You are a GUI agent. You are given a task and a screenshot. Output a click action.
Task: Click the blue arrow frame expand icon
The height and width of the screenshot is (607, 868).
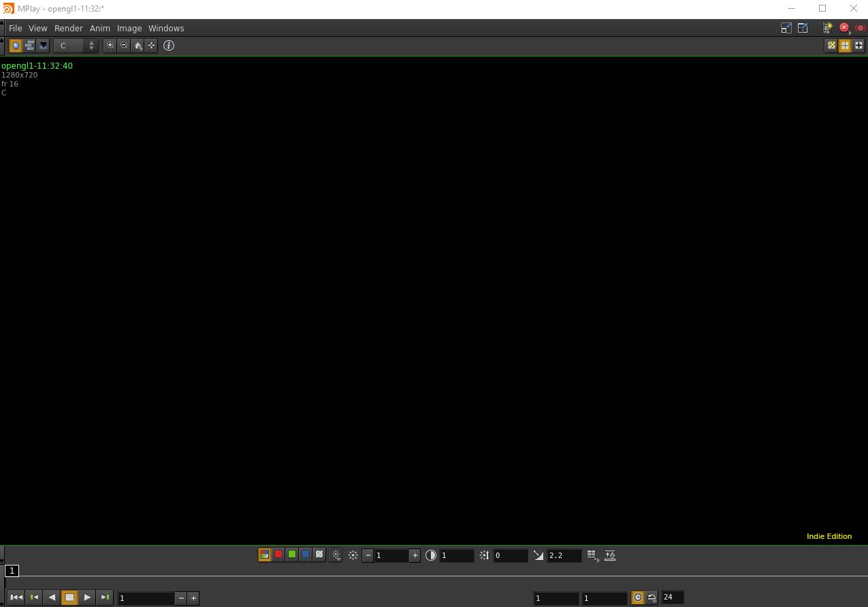coord(803,28)
